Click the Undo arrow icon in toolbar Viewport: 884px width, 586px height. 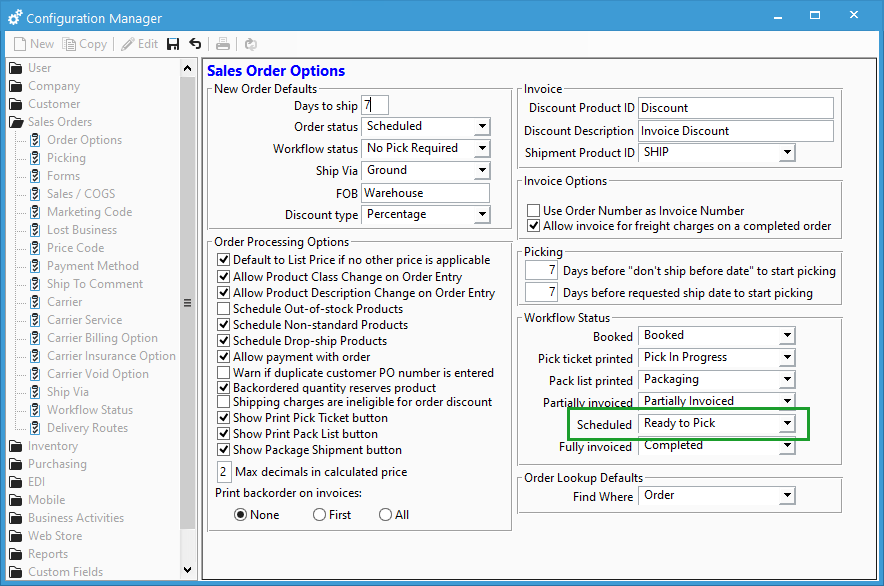point(195,44)
